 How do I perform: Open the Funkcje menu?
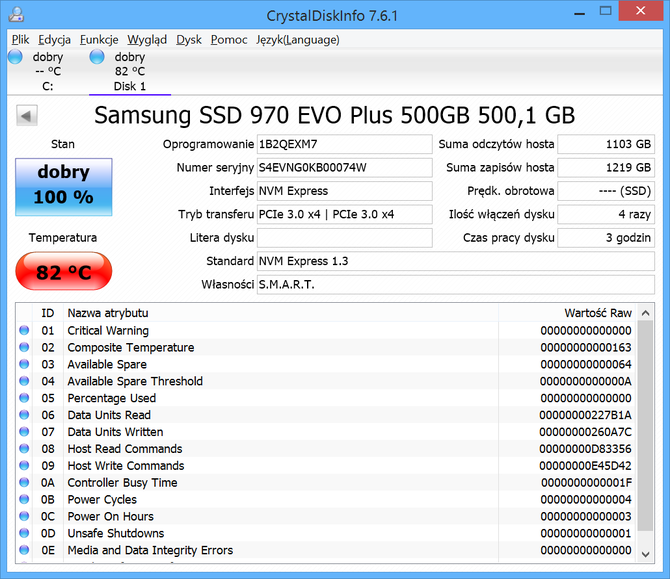pos(99,40)
